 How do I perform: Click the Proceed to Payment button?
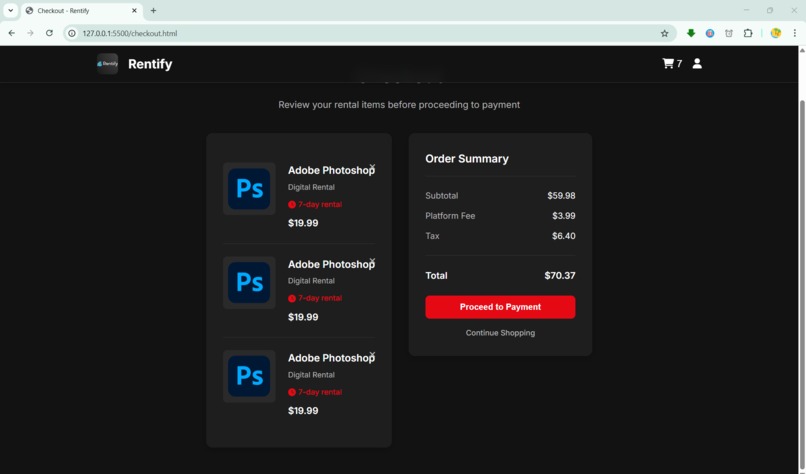pyautogui.click(x=500, y=307)
